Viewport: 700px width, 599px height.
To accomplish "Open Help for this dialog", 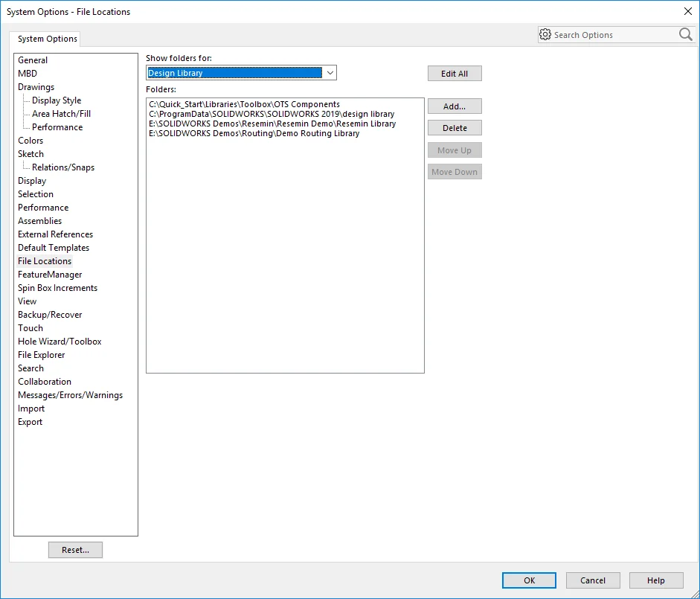I will point(655,580).
